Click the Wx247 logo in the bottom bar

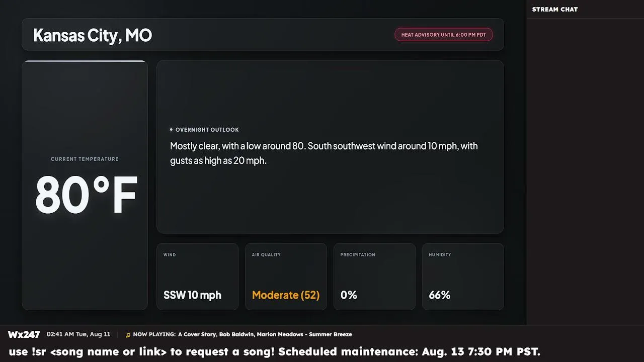tap(24, 334)
